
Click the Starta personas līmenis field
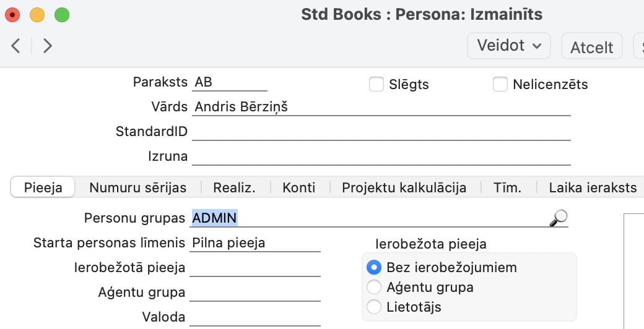click(x=255, y=243)
